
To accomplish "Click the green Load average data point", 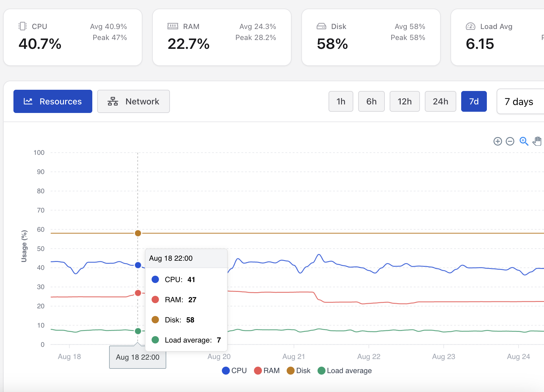I will [138, 331].
